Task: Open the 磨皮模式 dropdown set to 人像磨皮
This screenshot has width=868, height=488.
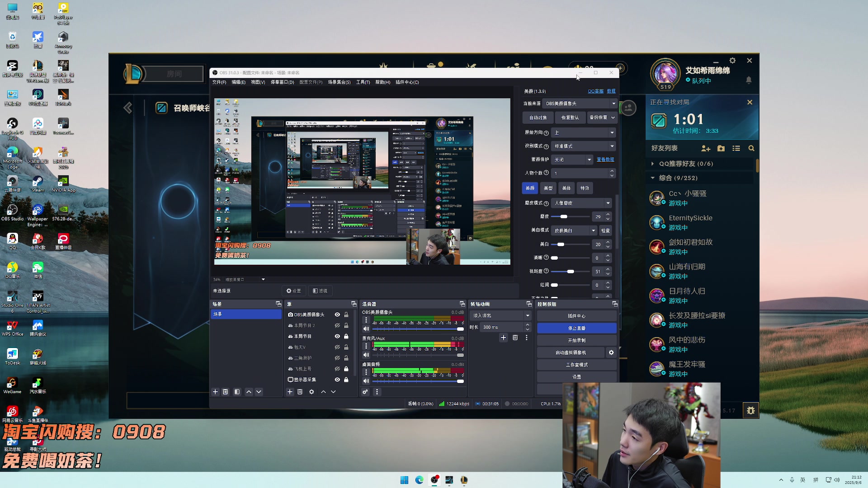Action: click(581, 203)
